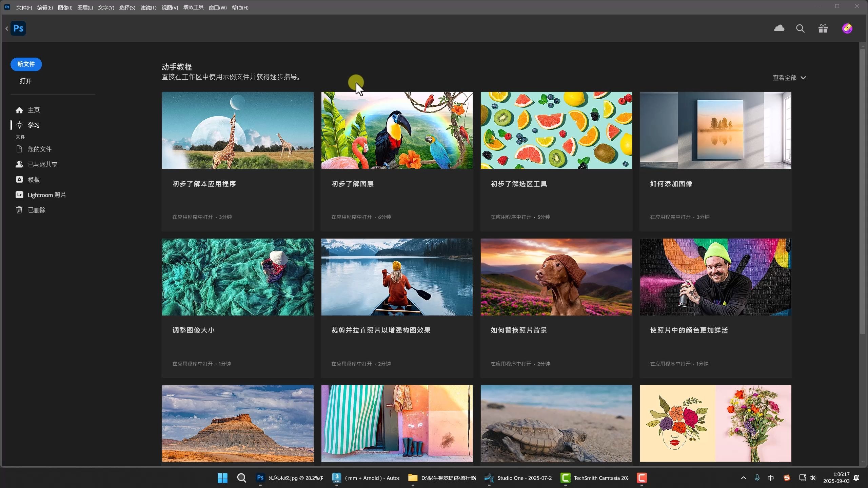The height and width of the screenshot is (488, 868).
Task: Open 模板 templates in sidebar
Action: click(28, 180)
